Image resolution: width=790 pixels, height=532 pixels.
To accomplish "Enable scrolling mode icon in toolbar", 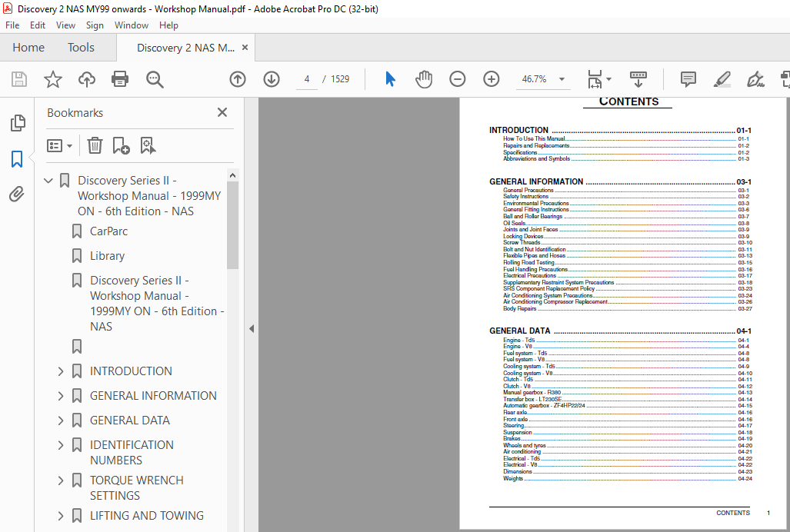I will click(x=638, y=79).
